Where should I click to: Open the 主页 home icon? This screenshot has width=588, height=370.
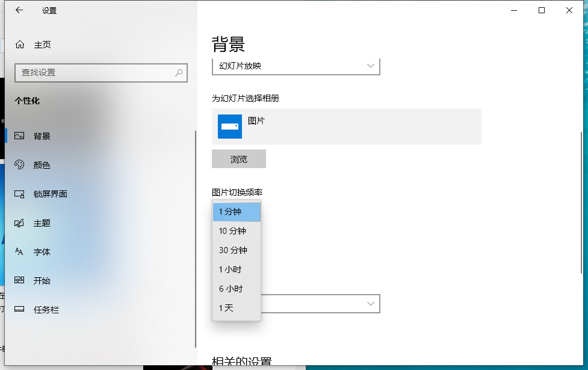[20, 45]
